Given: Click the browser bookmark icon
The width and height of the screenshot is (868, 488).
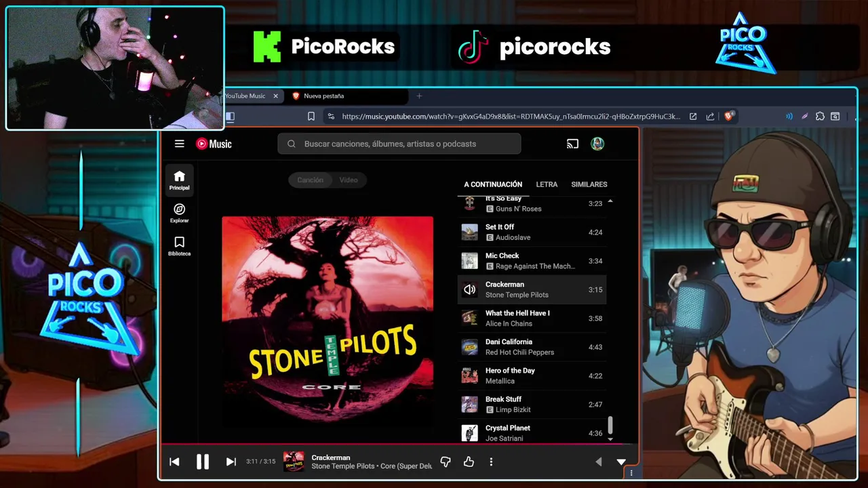Looking at the screenshot, I should [x=311, y=117].
